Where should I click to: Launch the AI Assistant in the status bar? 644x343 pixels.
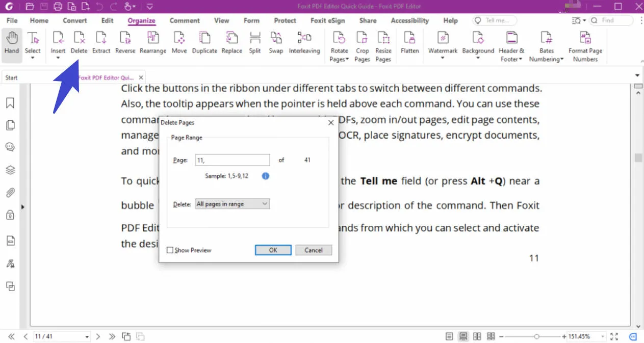[632, 336]
